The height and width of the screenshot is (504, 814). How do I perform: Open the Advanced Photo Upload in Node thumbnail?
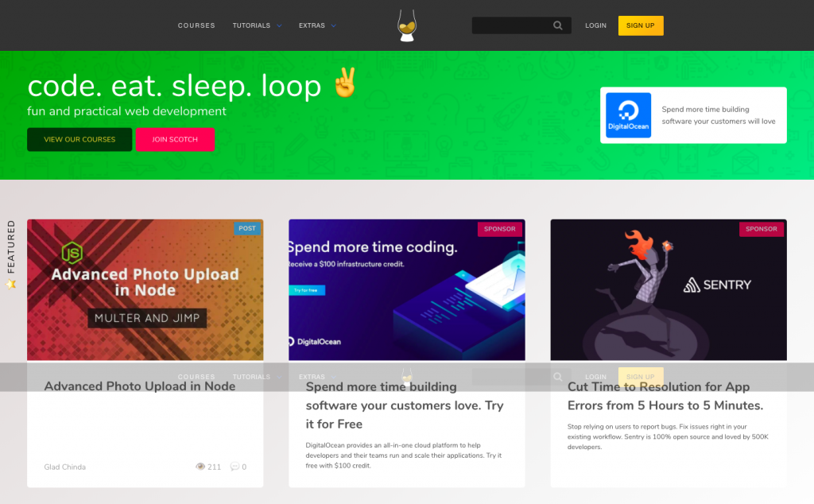[145, 289]
